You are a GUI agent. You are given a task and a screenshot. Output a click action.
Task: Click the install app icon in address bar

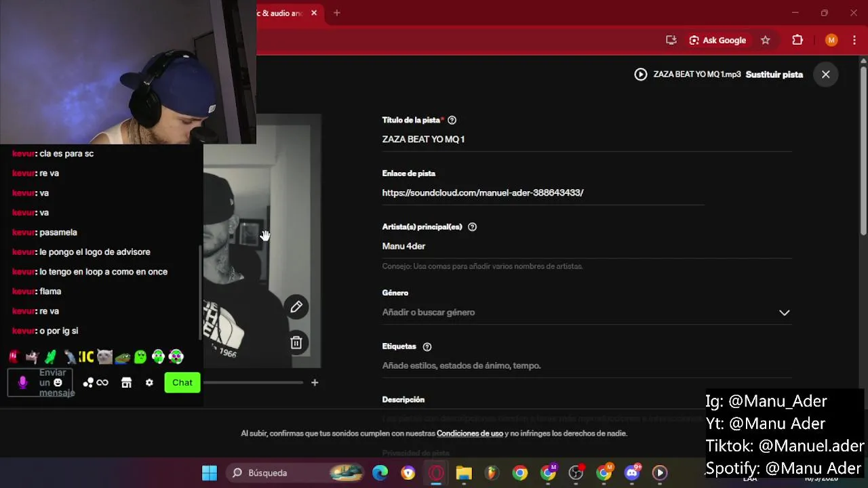pyautogui.click(x=671, y=40)
